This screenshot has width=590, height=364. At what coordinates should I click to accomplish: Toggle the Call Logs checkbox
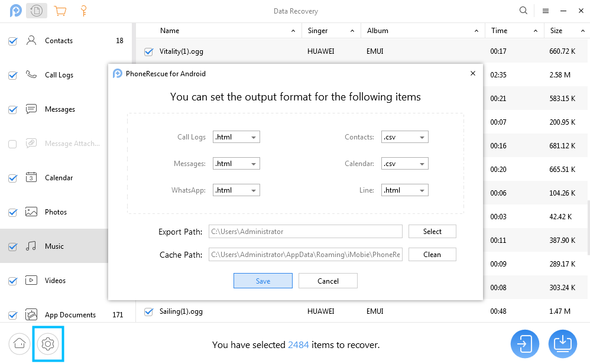[x=13, y=75]
